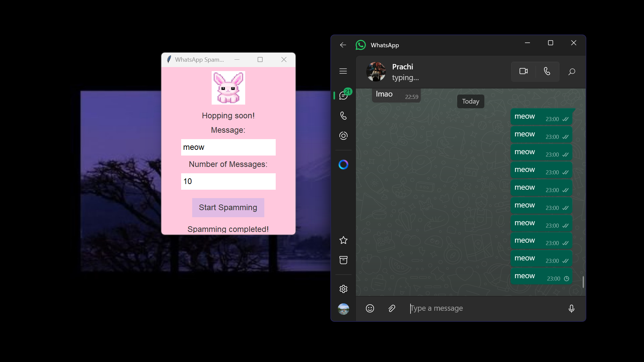Click the 'Today' date chip
Image resolution: width=644 pixels, height=362 pixels.
[471, 101]
